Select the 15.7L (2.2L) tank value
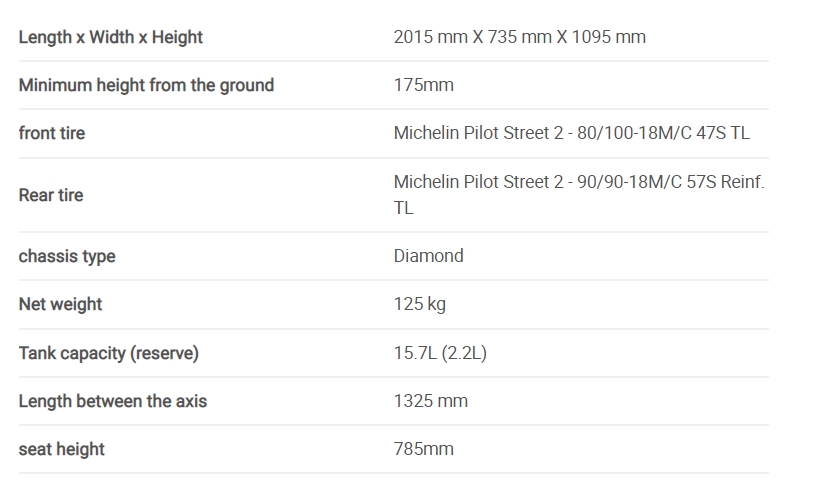Viewport: 825px width, 485px height. (440, 352)
